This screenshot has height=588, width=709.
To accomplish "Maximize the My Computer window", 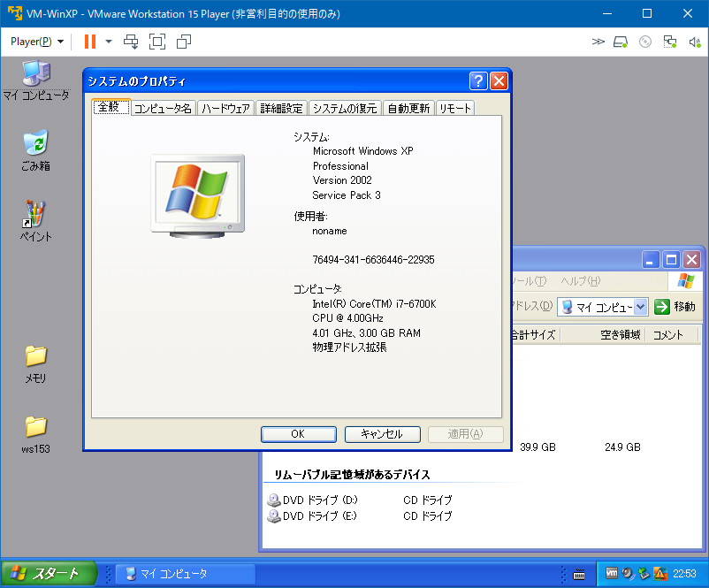I will point(671,260).
